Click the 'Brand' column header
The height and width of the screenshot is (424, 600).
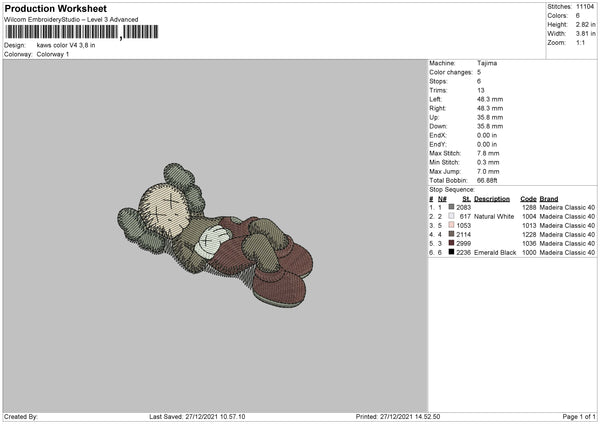[x=549, y=199]
